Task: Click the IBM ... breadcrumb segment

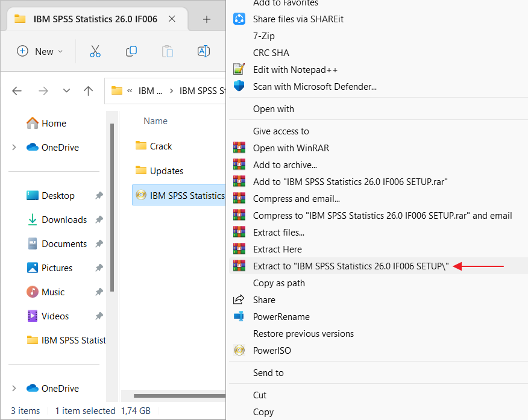Action: pyautogui.click(x=150, y=91)
